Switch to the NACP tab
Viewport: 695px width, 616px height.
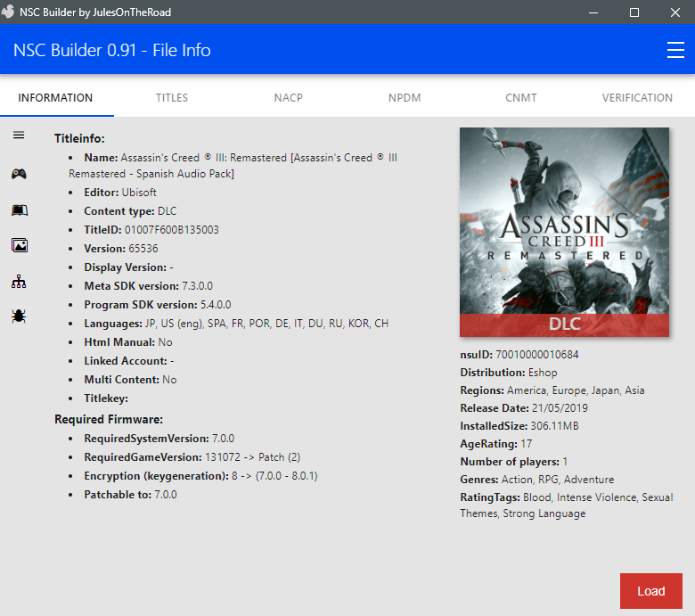click(288, 97)
